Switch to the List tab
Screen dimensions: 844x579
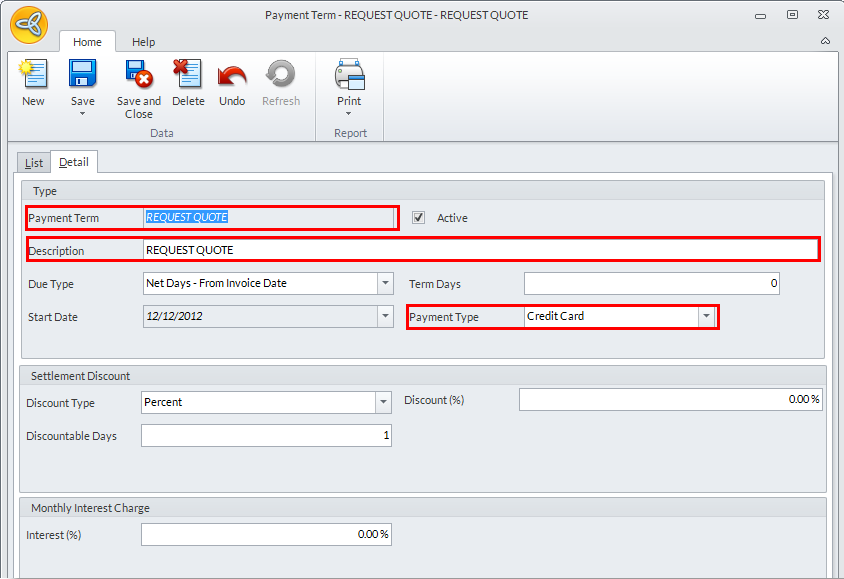click(34, 163)
